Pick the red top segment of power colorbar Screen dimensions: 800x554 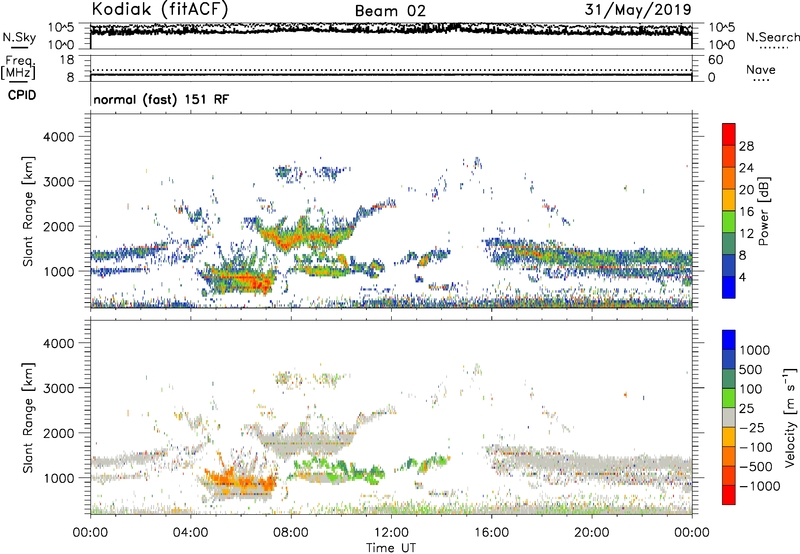[729, 134]
